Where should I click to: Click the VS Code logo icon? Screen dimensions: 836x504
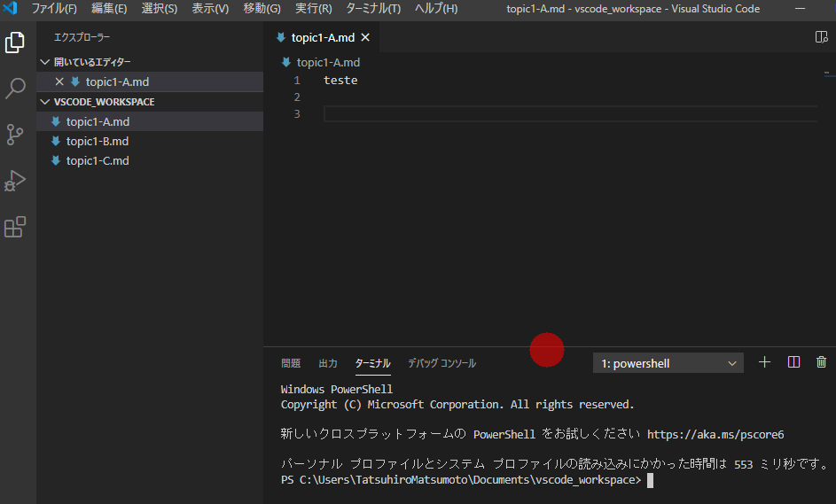pyautogui.click(x=10, y=9)
